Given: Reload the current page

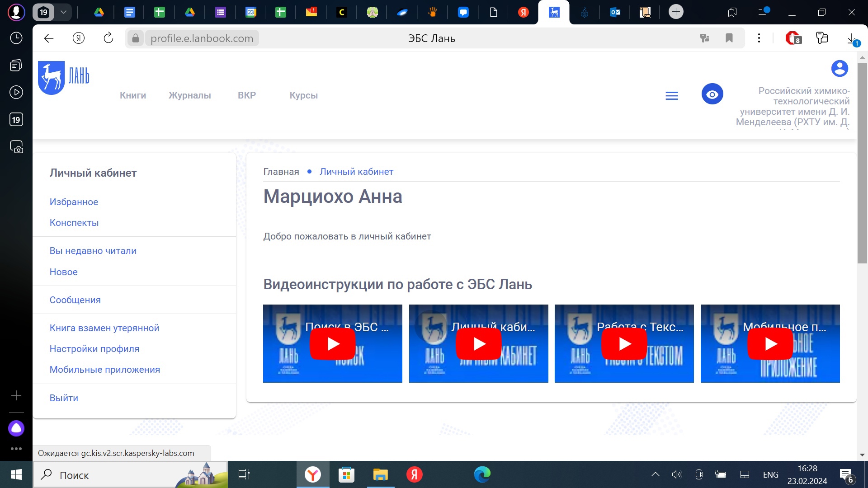Looking at the screenshot, I should point(108,38).
